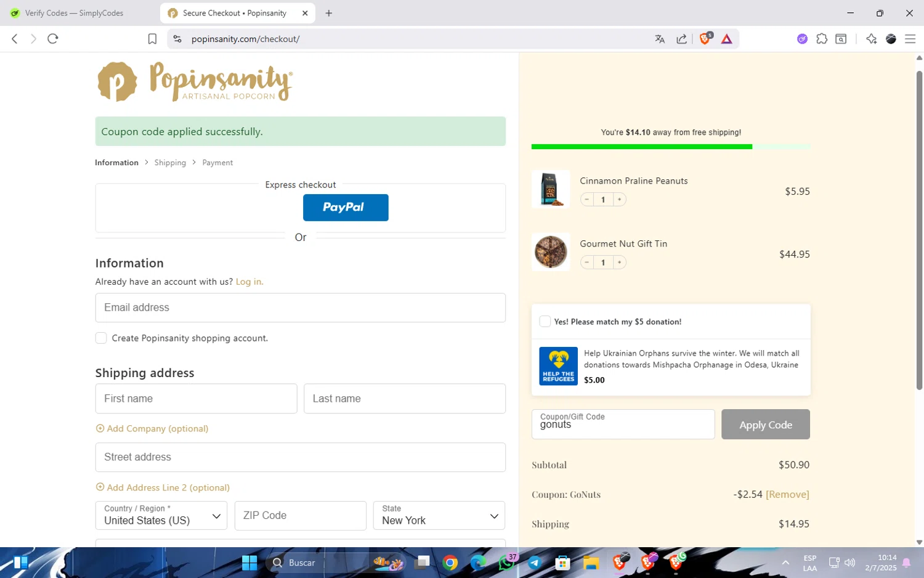Share this page via address bar icon
924x578 pixels.
click(681, 39)
